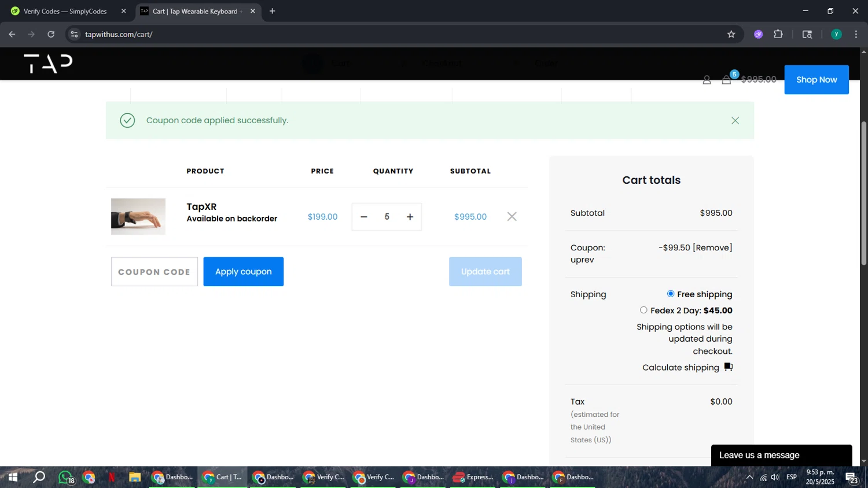Dismiss the coupon success notice
Screen dimensions: 868x488
(735, 120)
